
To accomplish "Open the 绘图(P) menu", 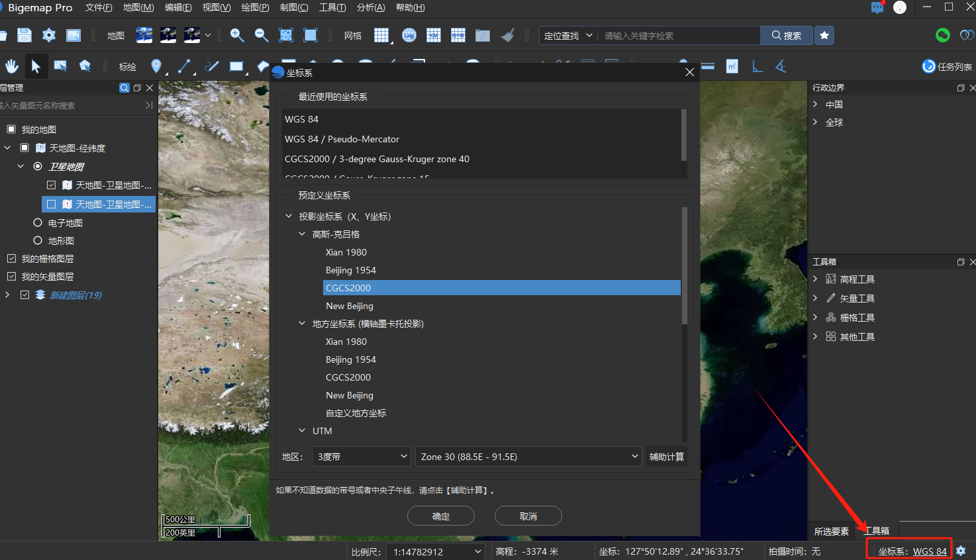I will tap(255, 7).
